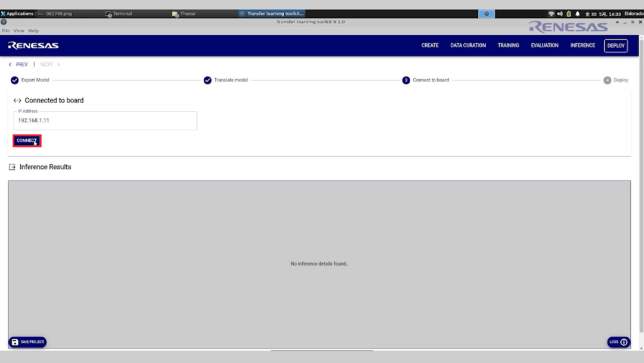
Task: Click the Translate model step label
Action: click(231, 80)
